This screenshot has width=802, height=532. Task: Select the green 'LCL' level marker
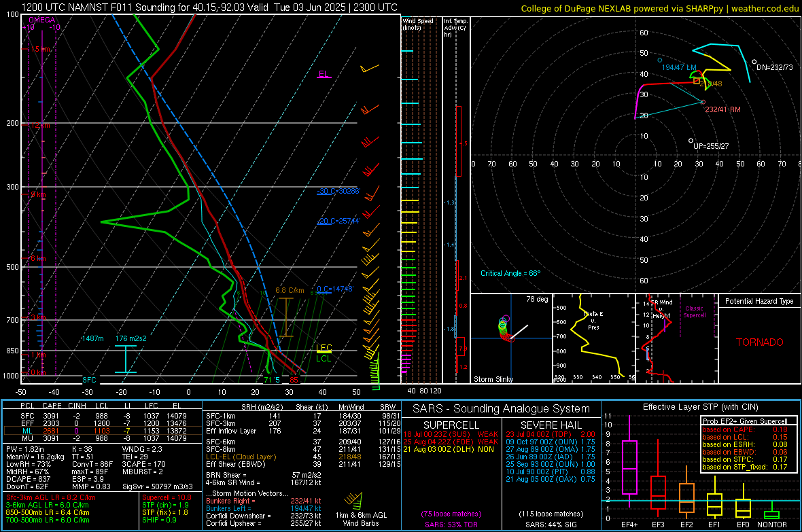(x=324, y=358)
